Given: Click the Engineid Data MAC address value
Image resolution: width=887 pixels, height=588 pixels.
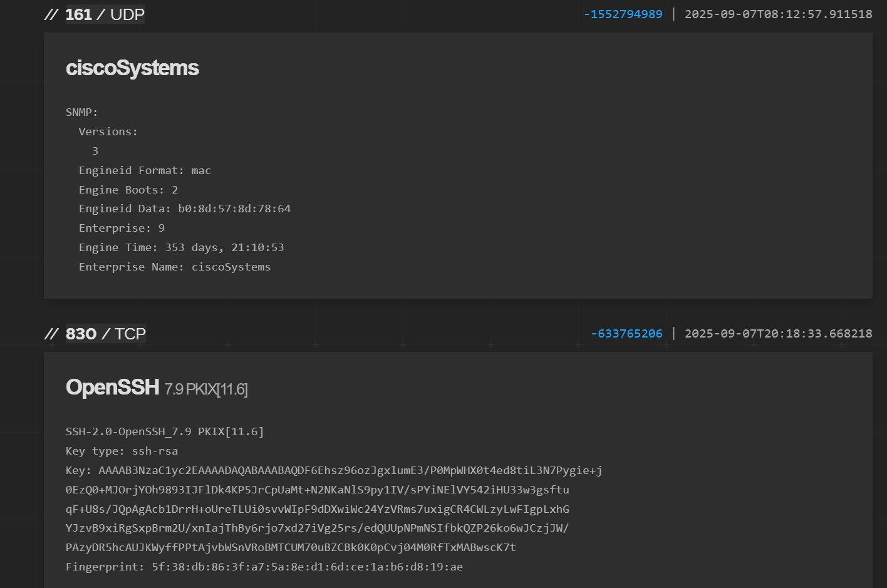Looking at the screenshot, I should click(234, 209).
